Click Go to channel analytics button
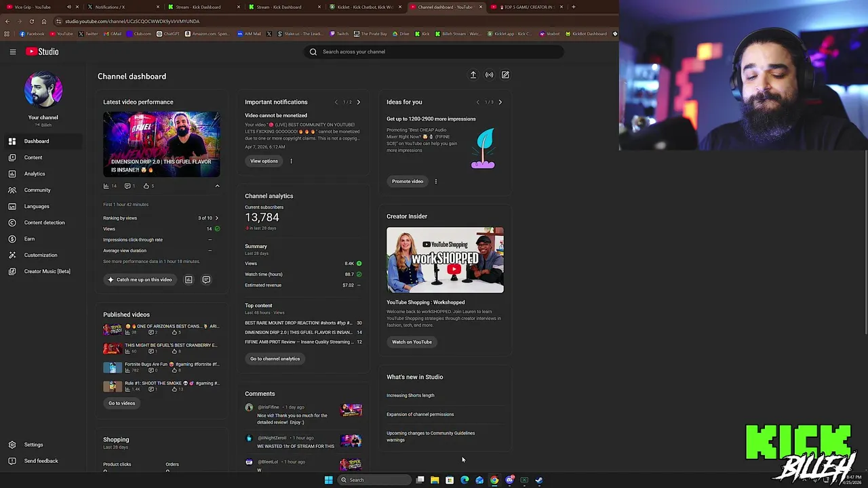This screenshot has width=868, height=488. (x=275, y=359)
